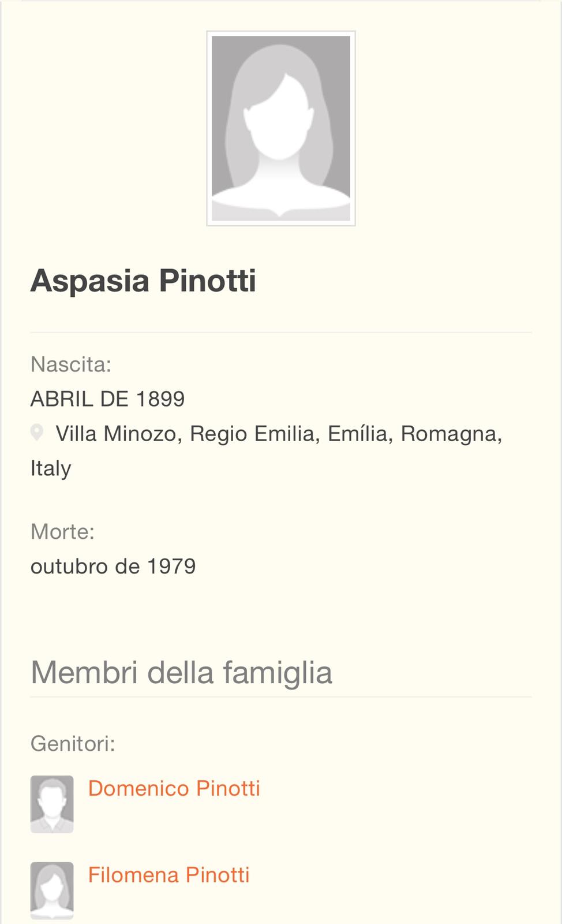Viewport: 562px width, 924px height.
Task: Select the death date outubro de 1979
Action: (x=113, y=567)
